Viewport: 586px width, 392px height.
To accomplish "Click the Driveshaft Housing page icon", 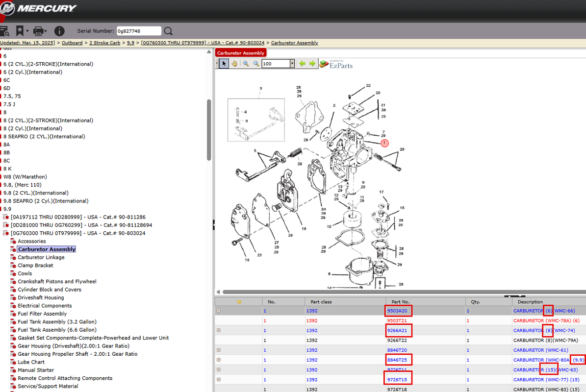I will point(13,297).
